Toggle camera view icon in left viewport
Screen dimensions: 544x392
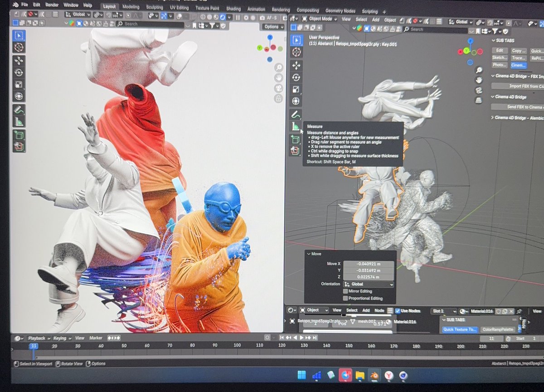278,88
